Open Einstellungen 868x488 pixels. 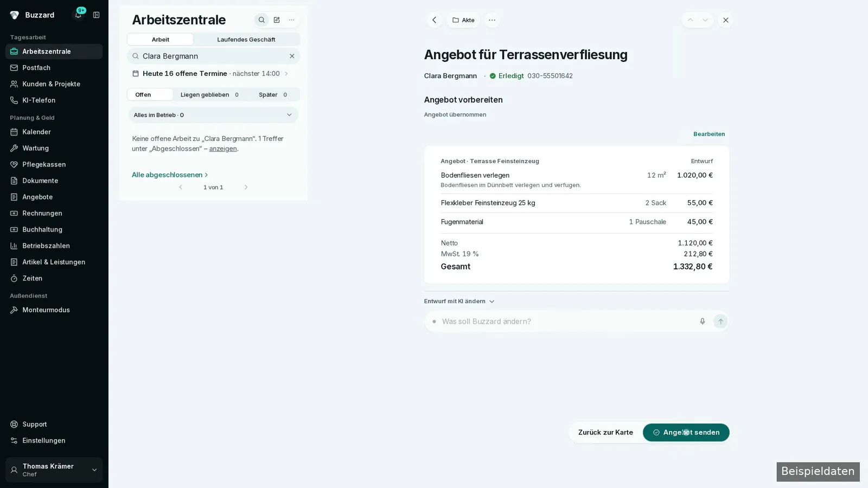(x=54, y=440)
